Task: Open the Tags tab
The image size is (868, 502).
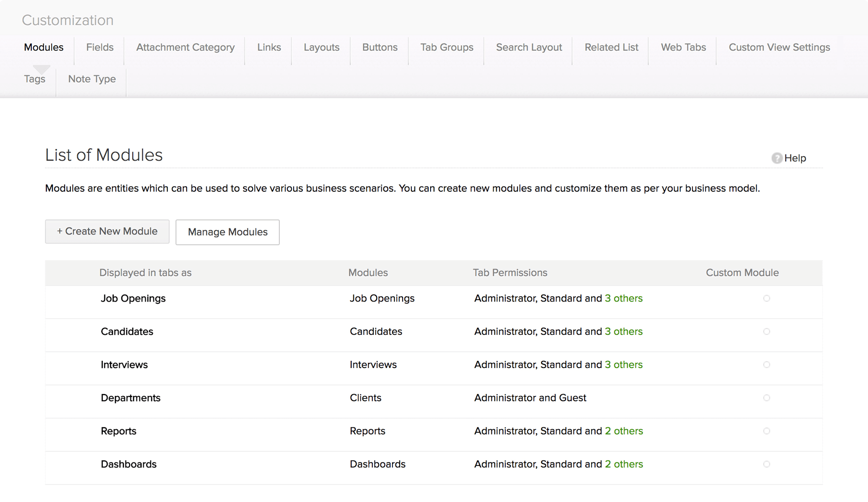Action: pyautogui.click(x=35, y=79)
